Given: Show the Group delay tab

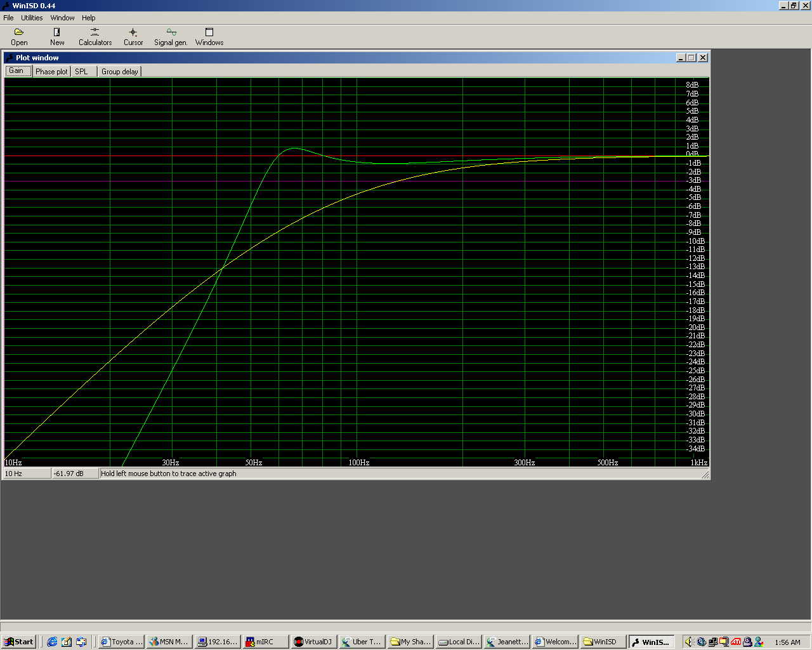Looking at the screenshot, I should tap(119, 72).
